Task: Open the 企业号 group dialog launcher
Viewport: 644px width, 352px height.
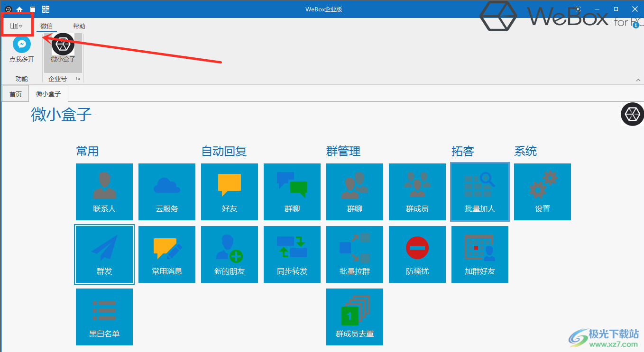Action: click(78, 79)
